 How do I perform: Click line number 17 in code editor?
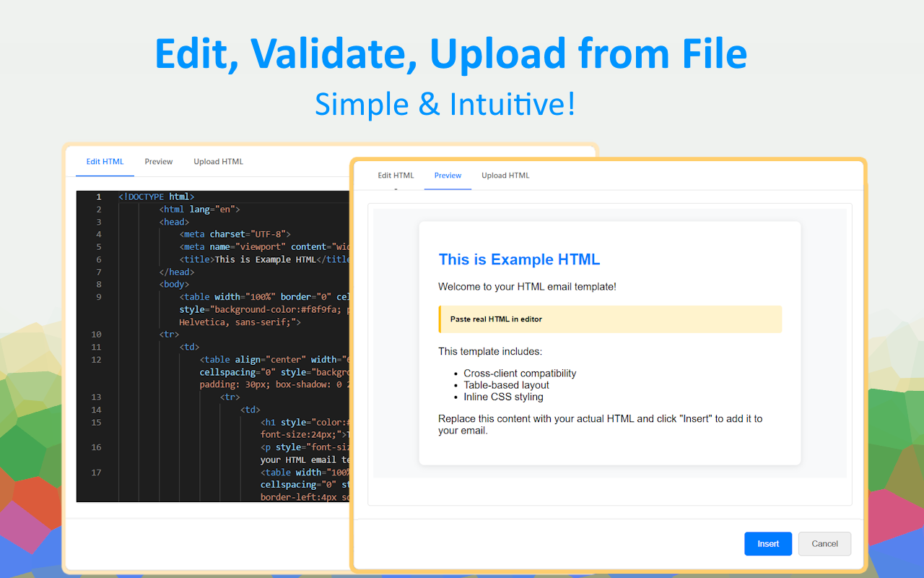tap(96, 473)
